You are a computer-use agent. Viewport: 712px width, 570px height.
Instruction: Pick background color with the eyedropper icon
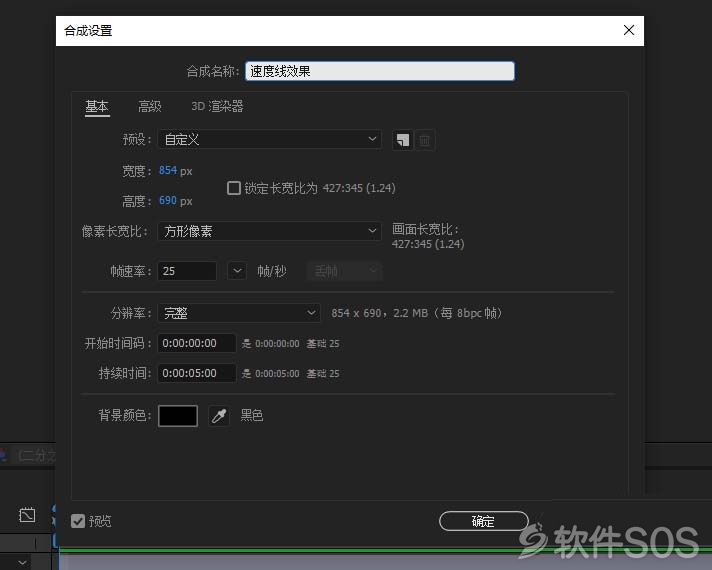click(219, 416)
